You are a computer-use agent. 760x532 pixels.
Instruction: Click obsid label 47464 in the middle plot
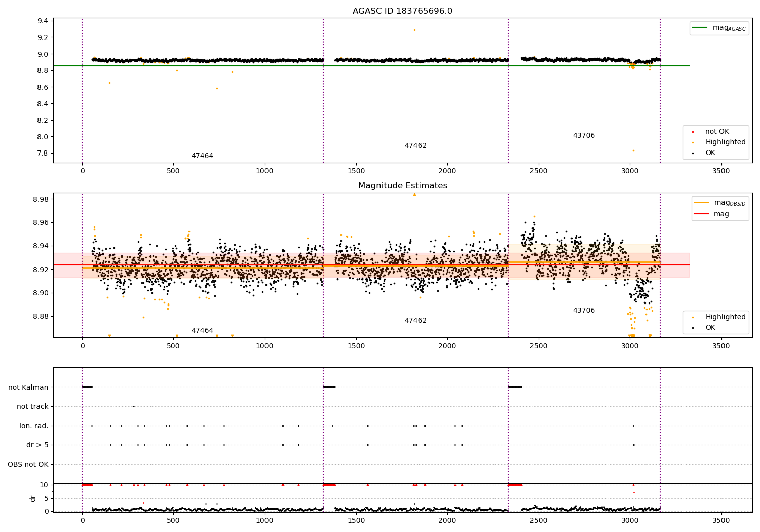[202, 331]
